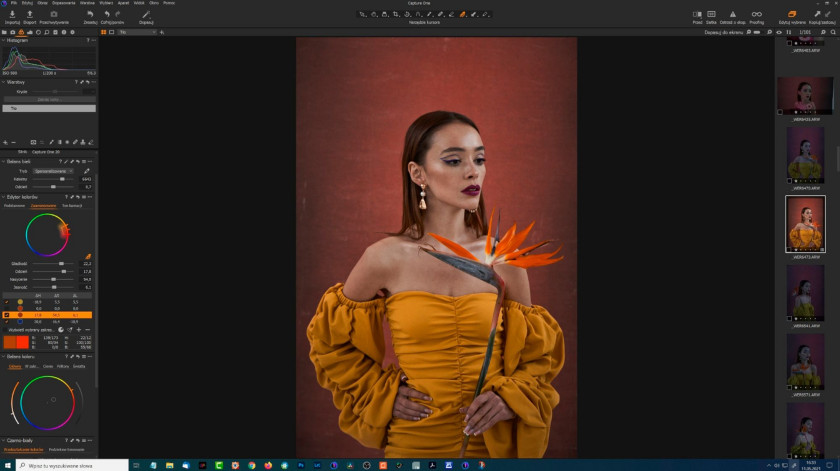The width and height of the screenshot is (840, 471).
Task: Click the Importuj import icon
Action: click(x=12, y=14)
